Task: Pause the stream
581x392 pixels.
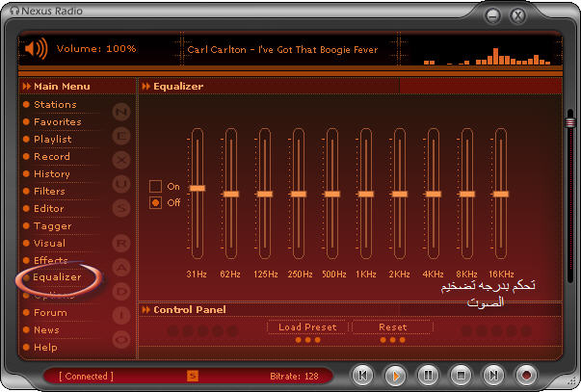Action: tap(428, 376)
